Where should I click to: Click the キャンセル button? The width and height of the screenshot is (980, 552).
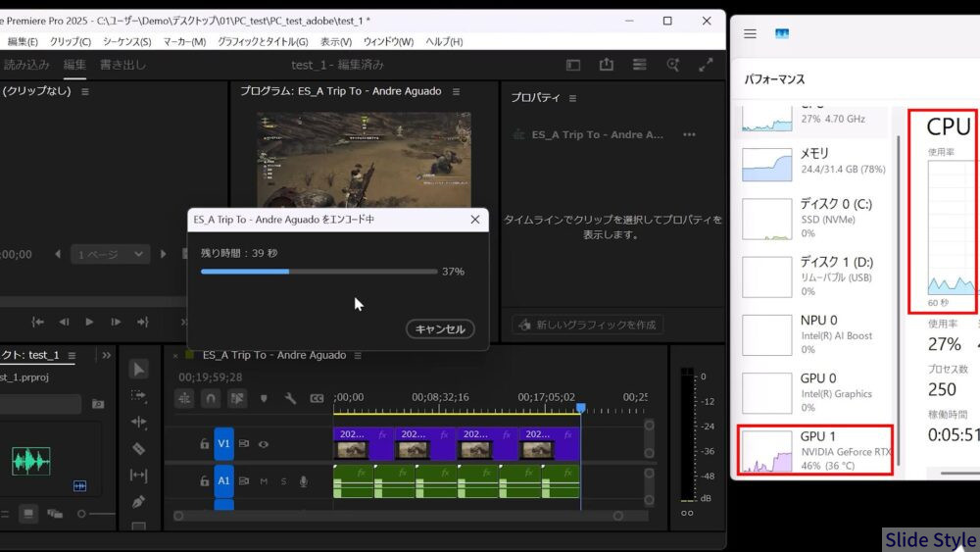tap(440, 328)
